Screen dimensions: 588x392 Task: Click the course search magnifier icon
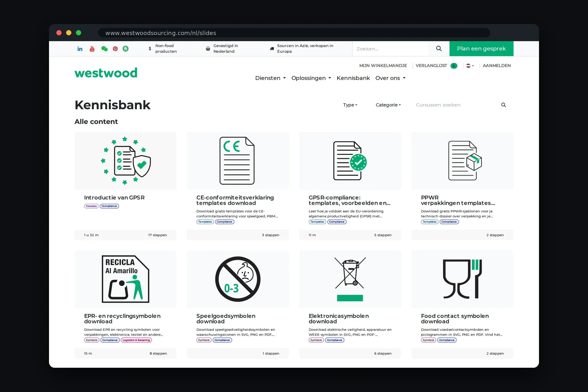[503, 105]
